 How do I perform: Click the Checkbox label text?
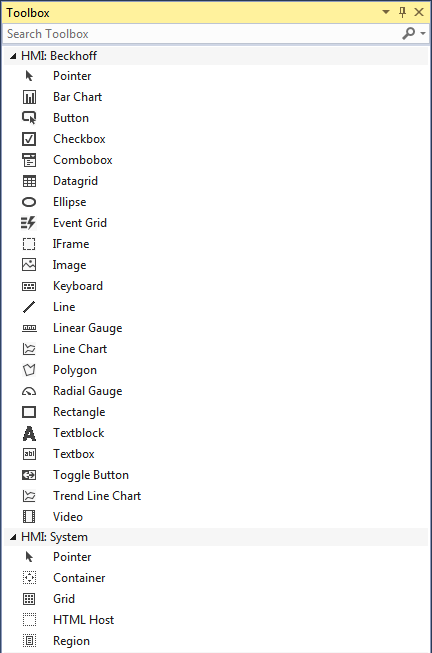tap(79, 139)
